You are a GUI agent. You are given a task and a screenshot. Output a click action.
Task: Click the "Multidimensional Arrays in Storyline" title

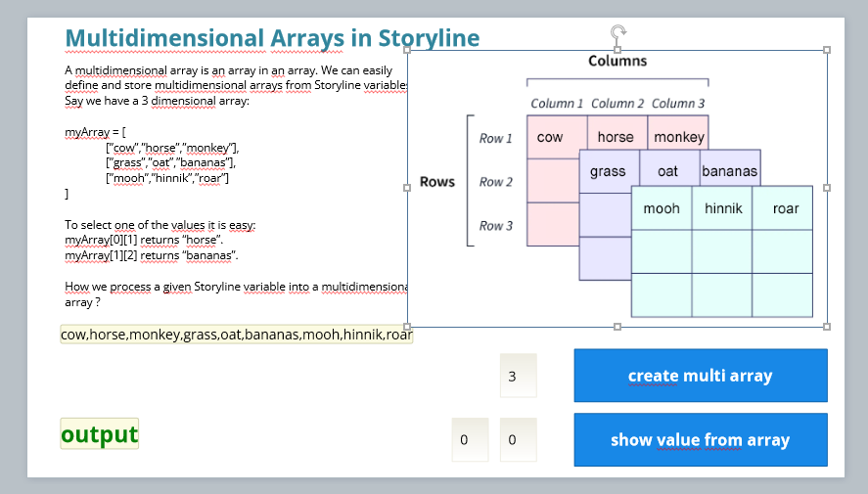click(x=272, y=38)
